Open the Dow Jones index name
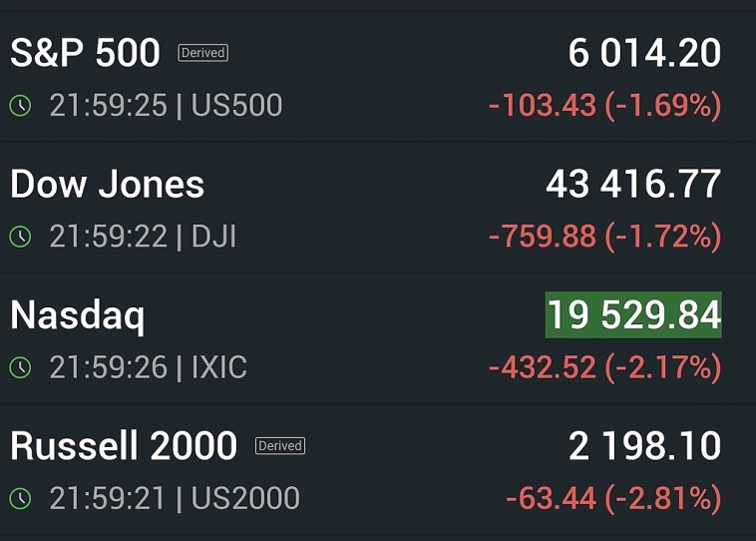 107,185
